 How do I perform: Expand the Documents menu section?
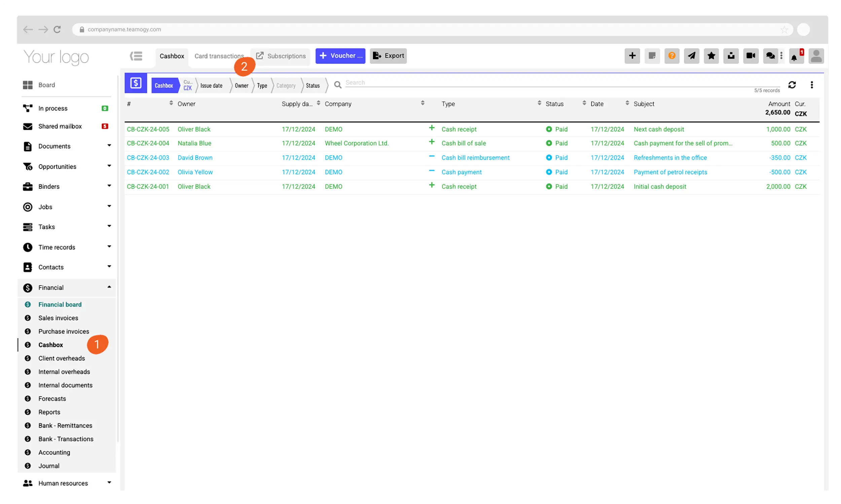pos(109,146)
